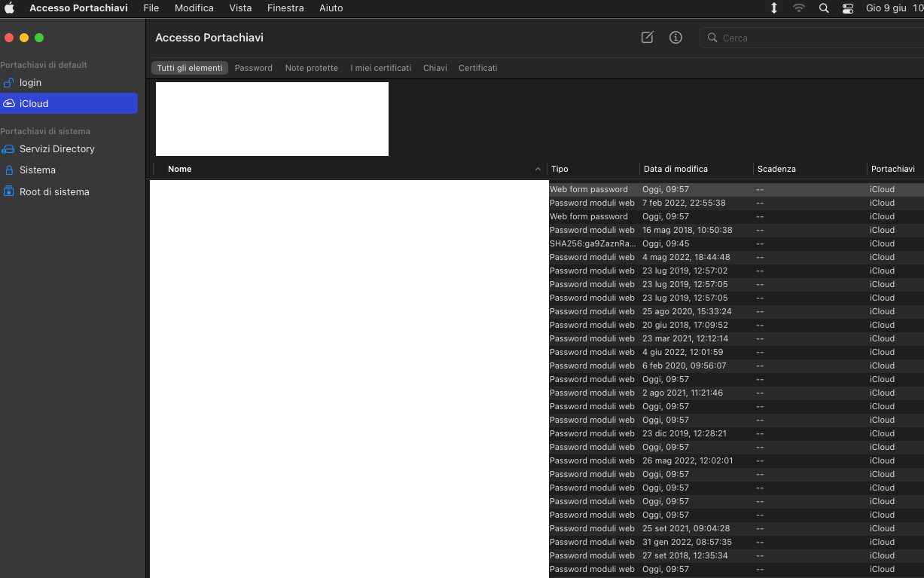Open the Aiuto menu
Image resolution: width=924 pixels, height=578 pixels.
(331, 8)
